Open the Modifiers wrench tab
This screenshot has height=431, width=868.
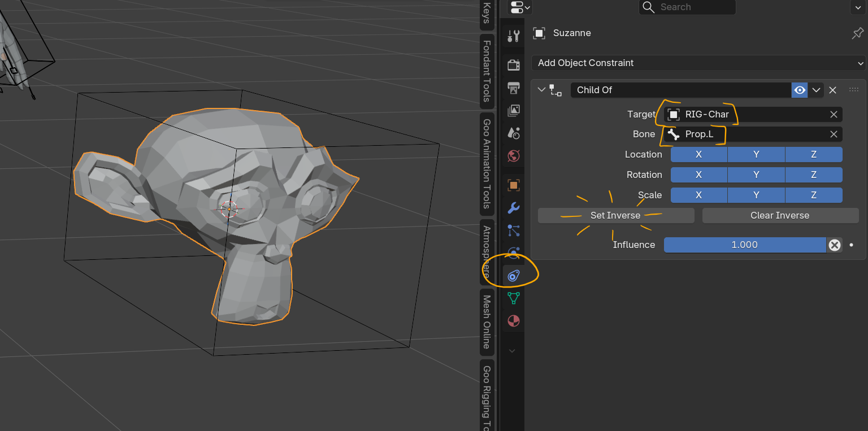point(513,207)
